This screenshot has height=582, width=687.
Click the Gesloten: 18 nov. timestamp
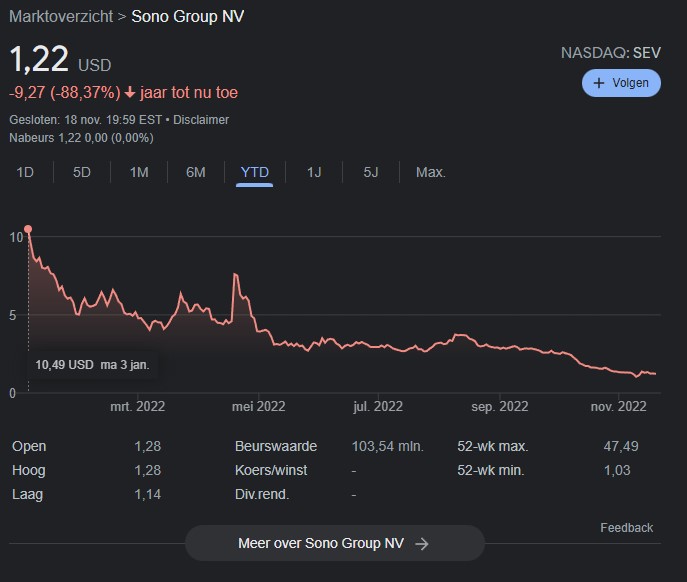[85, 120]
